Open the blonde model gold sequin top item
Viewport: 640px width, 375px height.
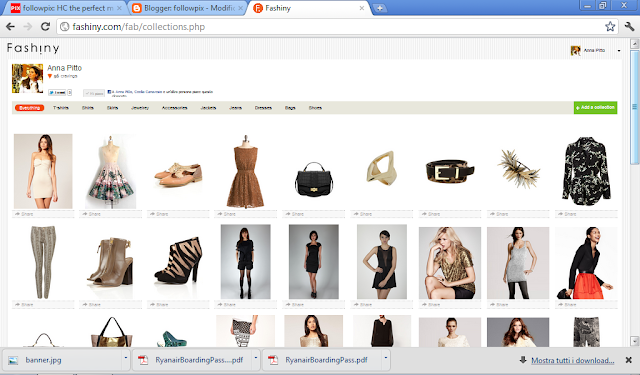(450, 263)
